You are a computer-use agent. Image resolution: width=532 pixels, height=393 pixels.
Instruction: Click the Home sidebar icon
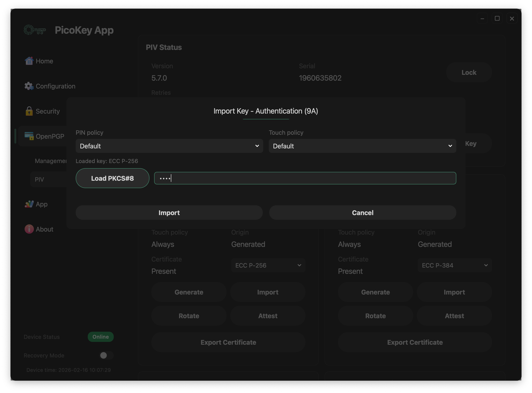tap(29, 61)
